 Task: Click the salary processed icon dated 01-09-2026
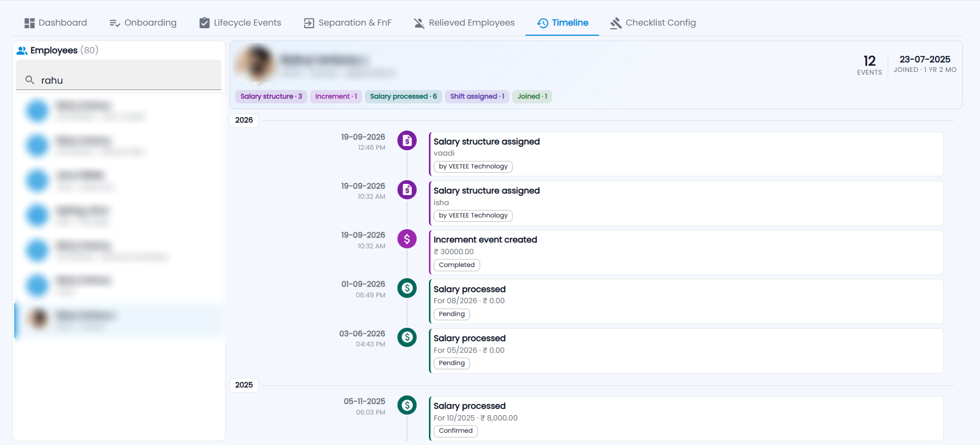coord(407,288)
